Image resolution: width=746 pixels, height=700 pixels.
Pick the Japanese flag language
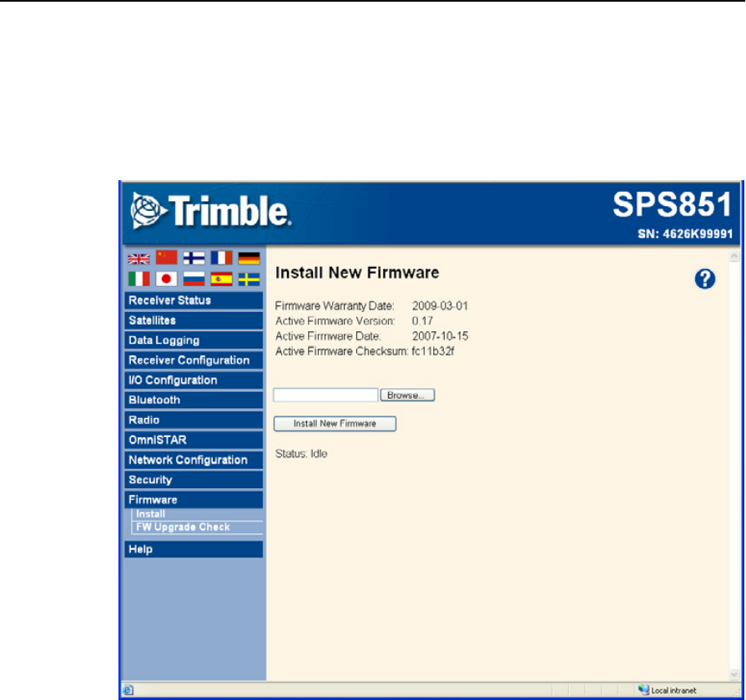167,279
